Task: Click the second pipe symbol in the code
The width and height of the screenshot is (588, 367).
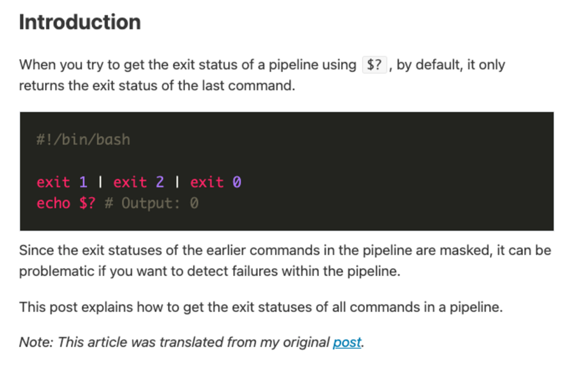Action: [x=177, y=182]
